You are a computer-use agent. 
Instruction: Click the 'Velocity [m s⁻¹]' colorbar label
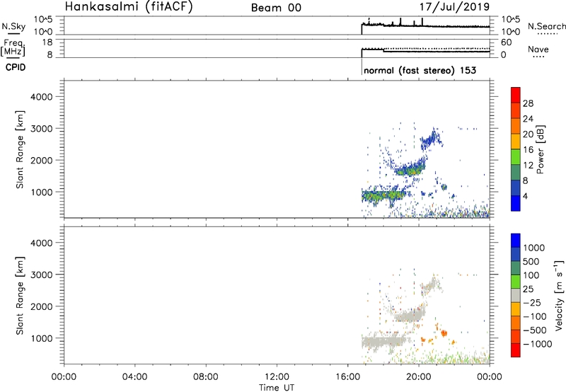click(559, 295)
